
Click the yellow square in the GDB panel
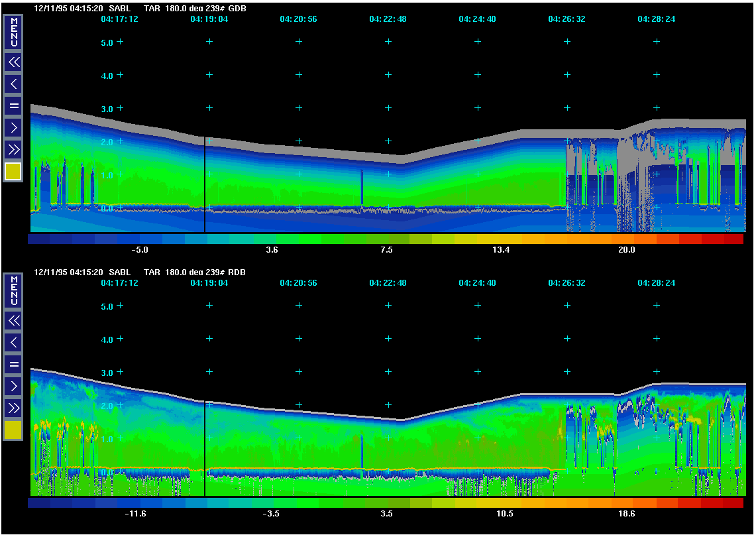pyautogui.click(x=13, y=172)
